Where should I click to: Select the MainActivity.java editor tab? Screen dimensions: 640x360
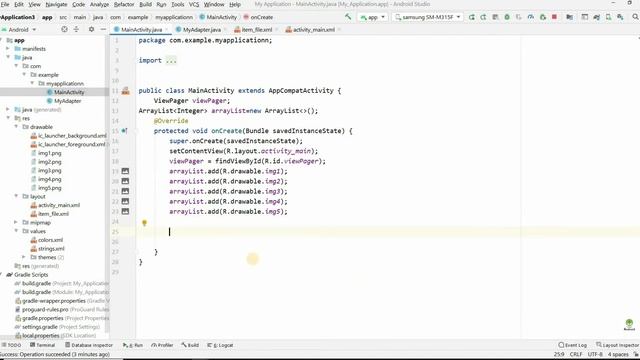141,30
